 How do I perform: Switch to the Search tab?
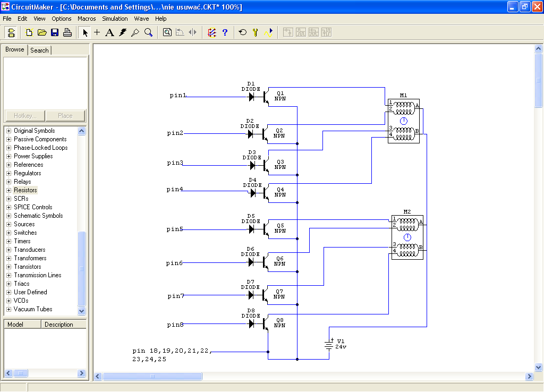coord(39,50)
